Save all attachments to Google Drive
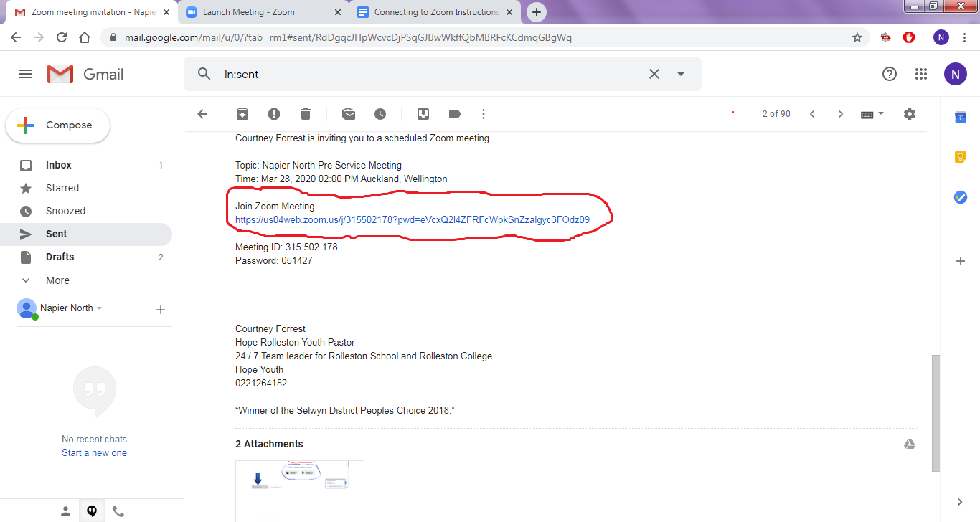Viewport: 980px width, 522px height. click(x=909, y=444)
